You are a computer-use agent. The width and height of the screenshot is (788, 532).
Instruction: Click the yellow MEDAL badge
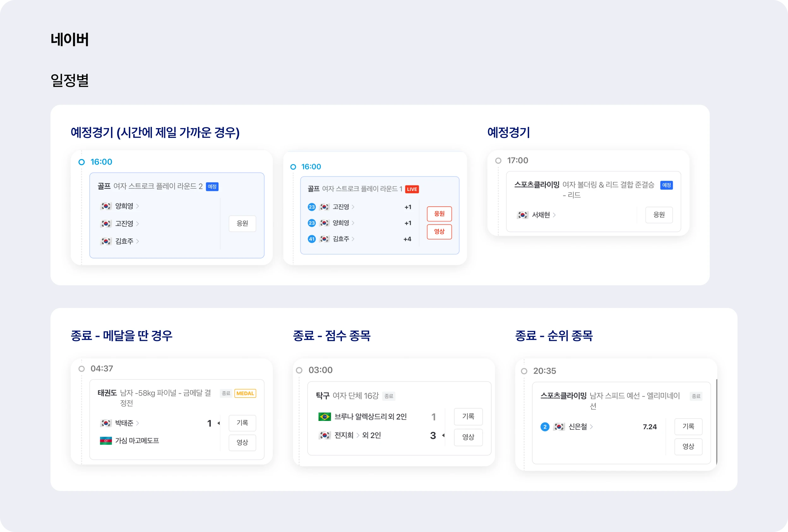tap(245, 393)
